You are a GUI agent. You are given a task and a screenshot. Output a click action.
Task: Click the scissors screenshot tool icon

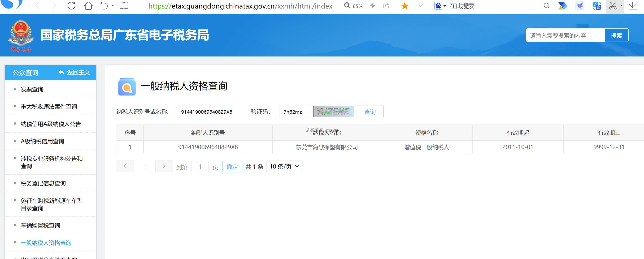[613, 6]
